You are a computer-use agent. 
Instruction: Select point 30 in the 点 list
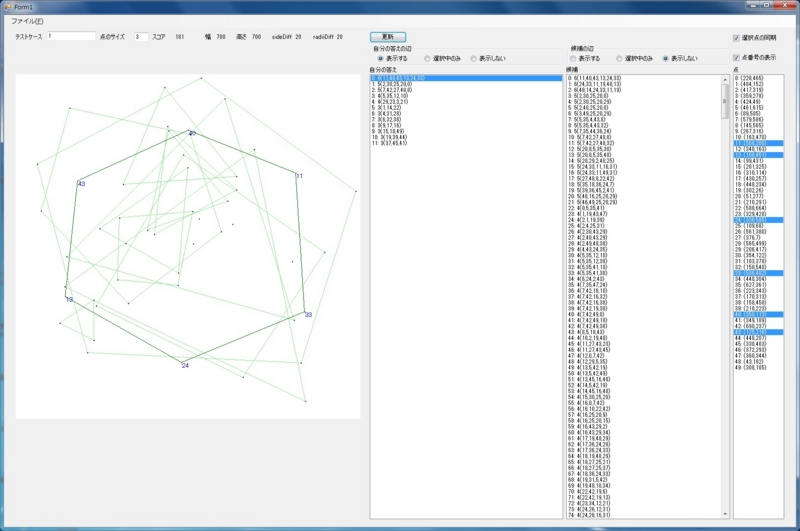click(x=758, y=256)
